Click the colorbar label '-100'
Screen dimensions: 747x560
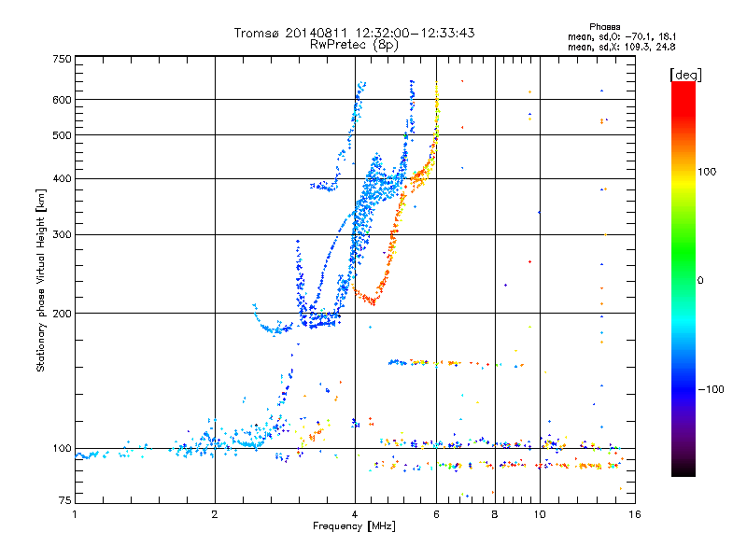(711, 389)
